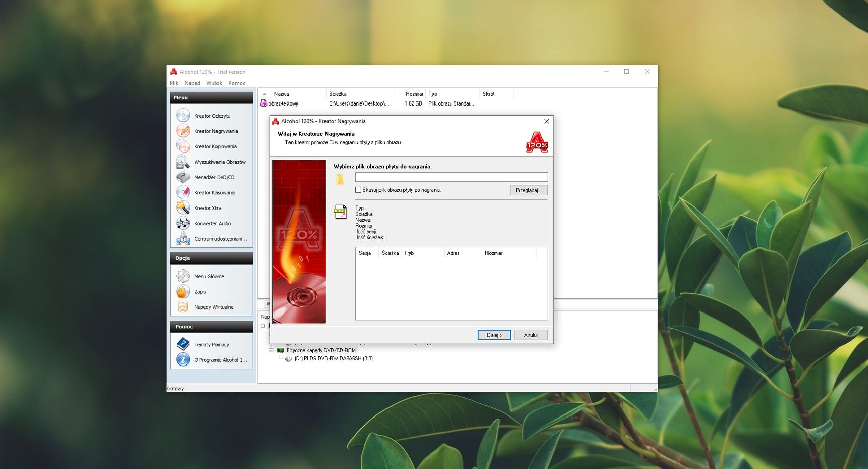Click the Sesja column in wizard table
Viewport: 868px width, 469px height.
tap(367, 253)
